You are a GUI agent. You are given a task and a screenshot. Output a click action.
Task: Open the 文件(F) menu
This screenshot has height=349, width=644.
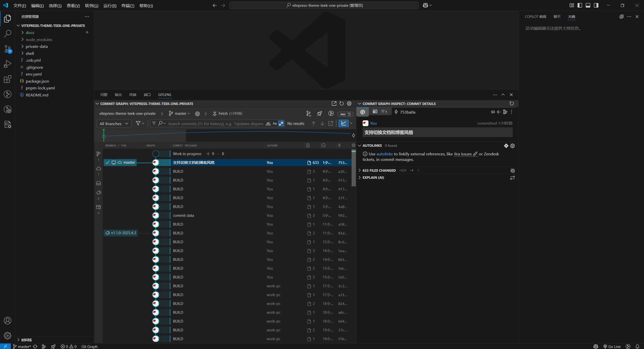[x=20, y=6]
